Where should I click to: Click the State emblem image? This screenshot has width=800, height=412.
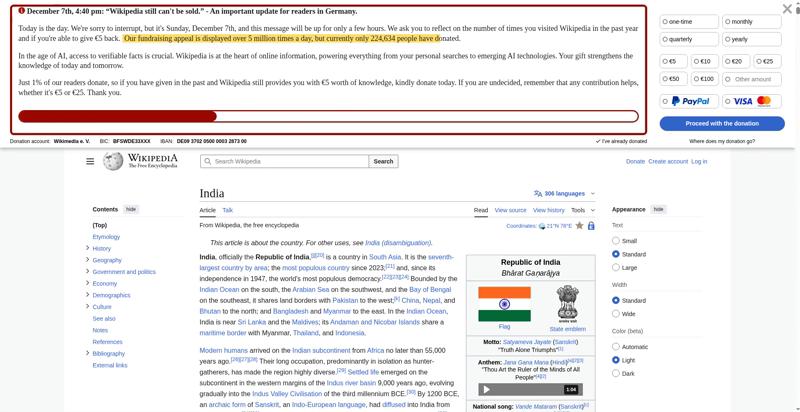point(567,302)
